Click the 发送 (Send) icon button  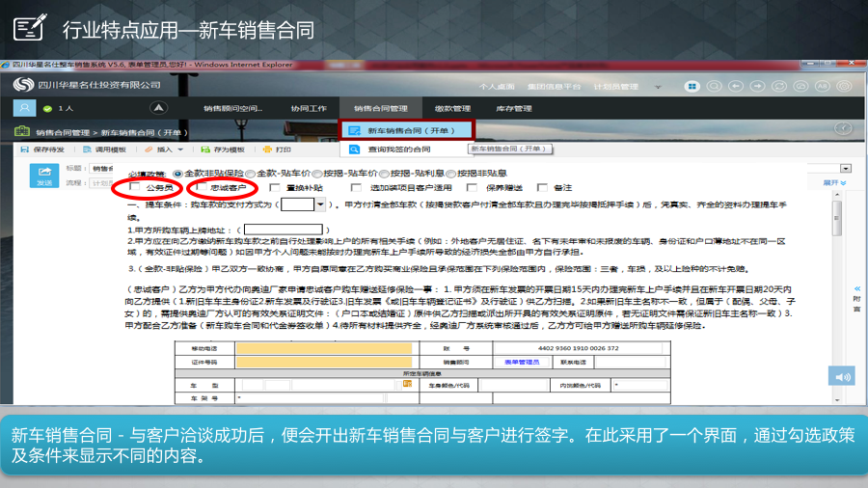44,175
